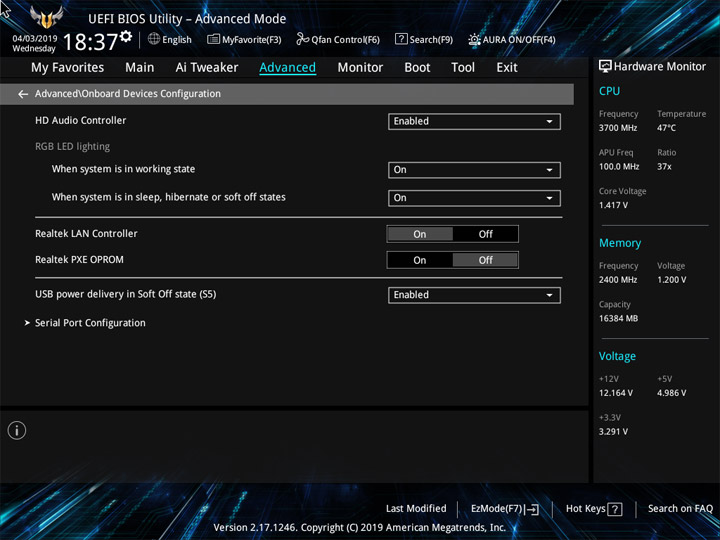Toggle AURA ON/OFF(F4)
This screenshot has width=720, height=540.
pyautogui.click(x=512, y=39)
